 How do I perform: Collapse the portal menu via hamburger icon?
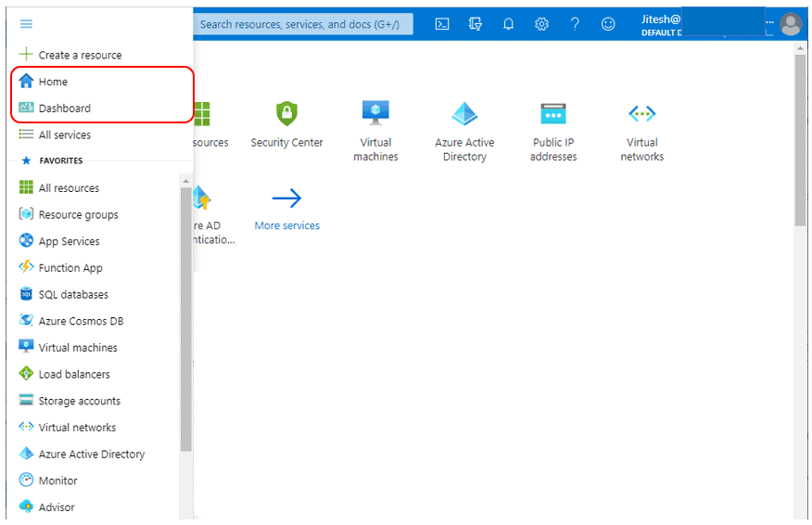click(x=26, y=24)
